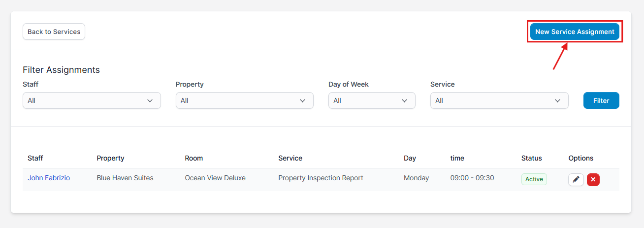Image resolution: width=644 pixels, height=228 pixels.
Task: Click the time column header
Action: tap(457, 158)
